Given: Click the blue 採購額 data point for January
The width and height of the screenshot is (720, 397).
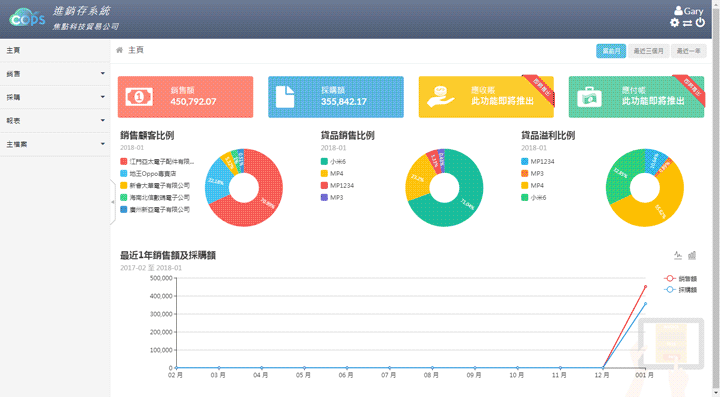Looking at the screenshot, I should [x=645, y=303].
